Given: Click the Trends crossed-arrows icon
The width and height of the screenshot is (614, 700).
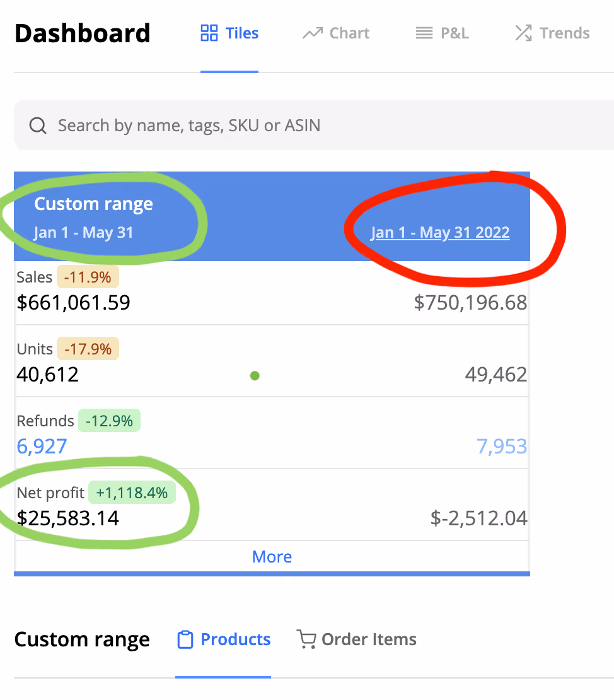Looking at the screenshot, I should [523, 33].
